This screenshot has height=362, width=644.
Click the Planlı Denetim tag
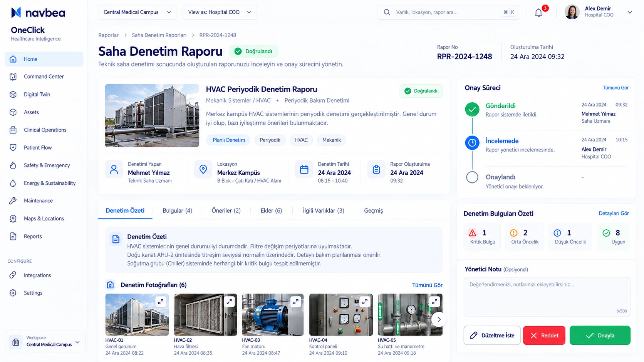coord(229,140)
